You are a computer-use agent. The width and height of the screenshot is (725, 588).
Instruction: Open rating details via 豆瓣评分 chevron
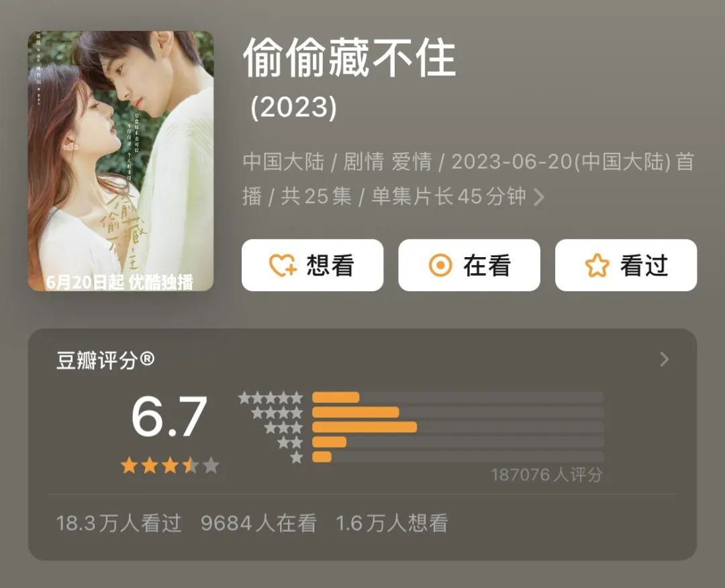(665, 359)
